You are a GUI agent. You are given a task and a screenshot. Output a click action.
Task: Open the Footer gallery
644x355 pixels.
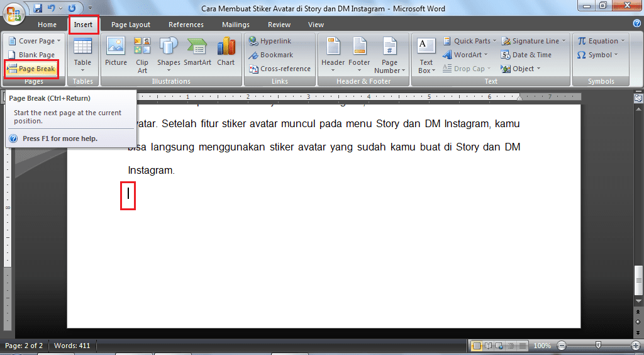tap(359, 55)
